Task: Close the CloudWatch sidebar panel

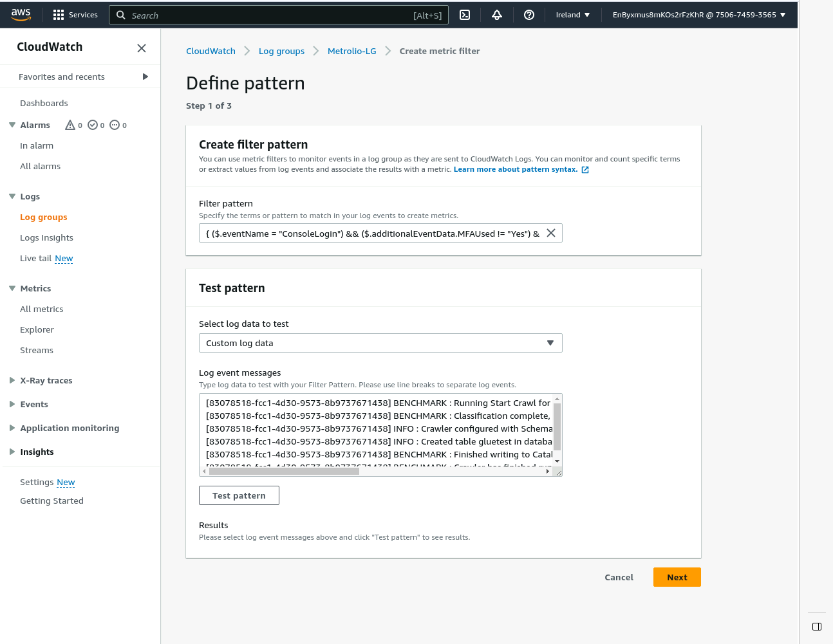Action: [142, 48]
